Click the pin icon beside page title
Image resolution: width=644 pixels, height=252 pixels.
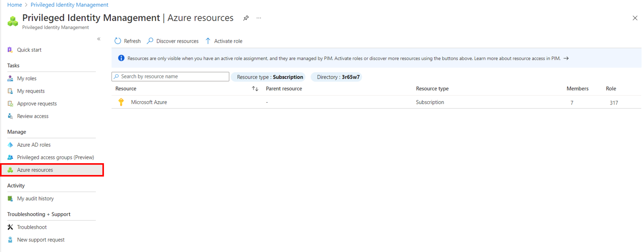point(246,18)
